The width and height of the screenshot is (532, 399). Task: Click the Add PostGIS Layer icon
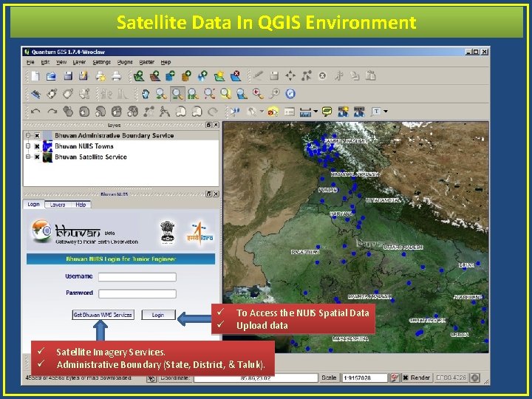tap(171, 76)
